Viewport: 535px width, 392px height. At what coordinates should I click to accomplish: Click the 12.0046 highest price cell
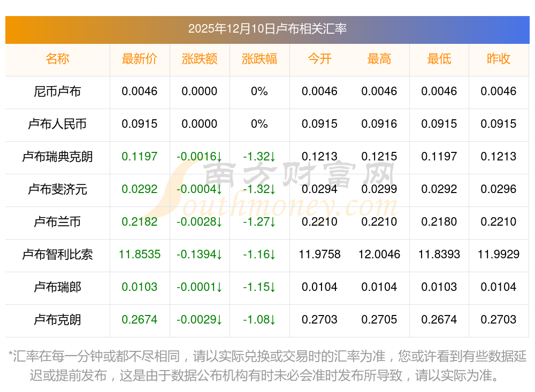click(x=379, y=255)
